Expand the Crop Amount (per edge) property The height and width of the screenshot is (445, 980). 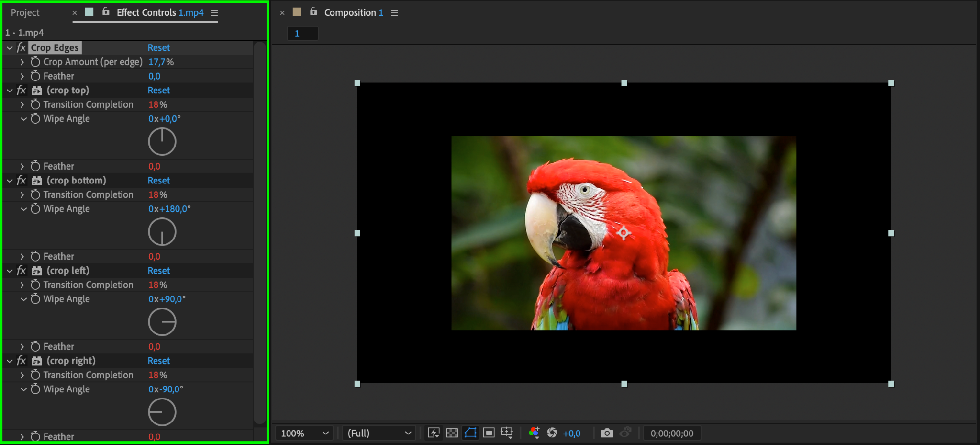(22, 62)
